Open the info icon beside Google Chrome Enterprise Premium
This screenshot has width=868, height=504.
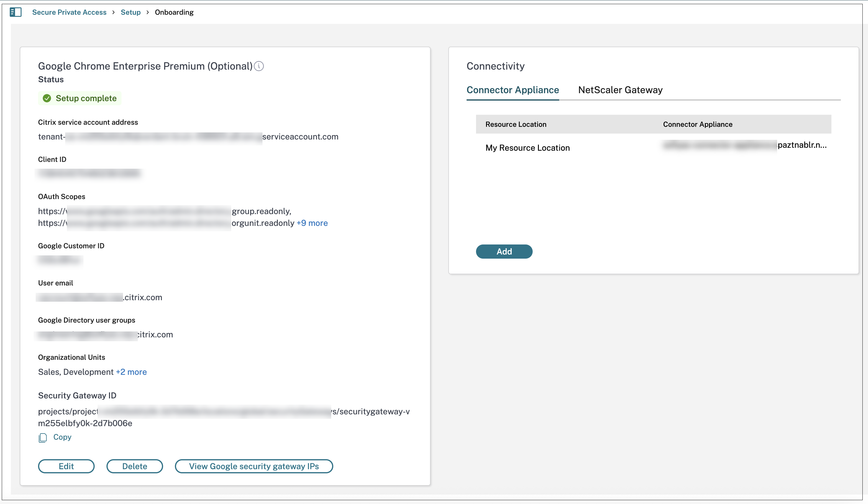(259, 66)
